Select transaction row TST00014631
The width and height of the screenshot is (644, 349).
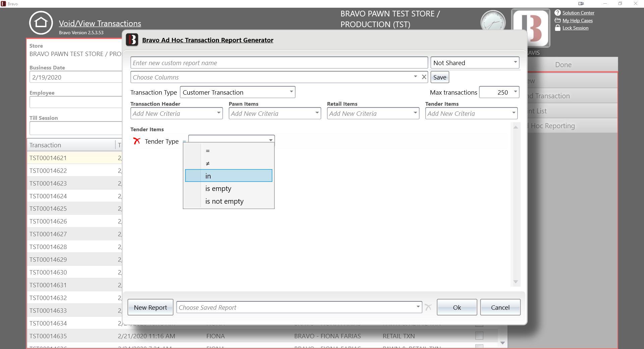click(74, 285)
